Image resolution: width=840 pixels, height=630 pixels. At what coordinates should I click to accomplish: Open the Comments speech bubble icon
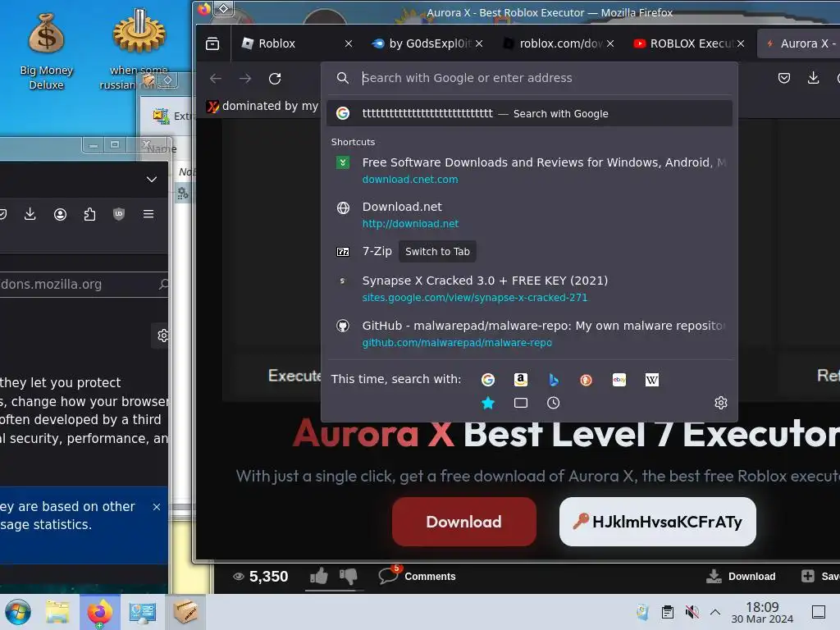[x=388, y=575]
